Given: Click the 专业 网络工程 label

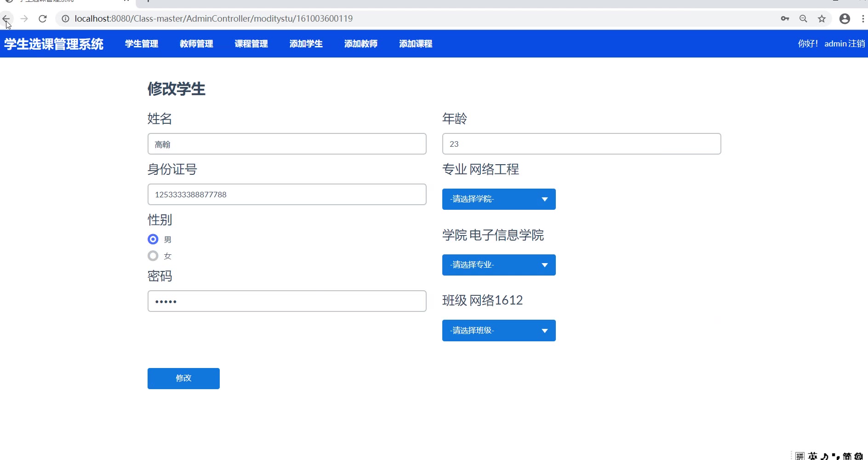Looking at the screenshot, I should coord(480,169).
